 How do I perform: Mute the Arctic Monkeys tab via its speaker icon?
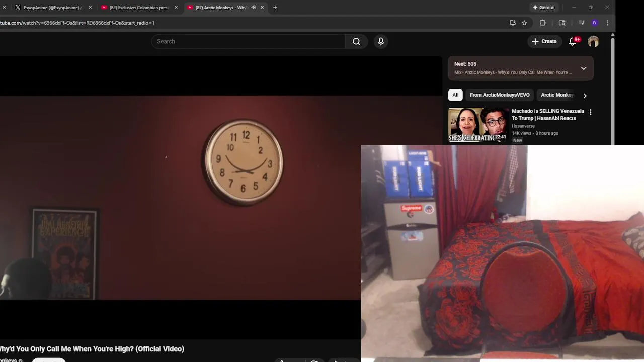point(253,7)
